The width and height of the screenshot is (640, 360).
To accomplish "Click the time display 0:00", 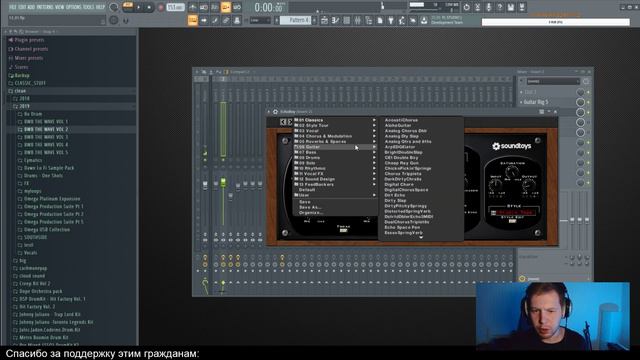I will coord(269,7).
